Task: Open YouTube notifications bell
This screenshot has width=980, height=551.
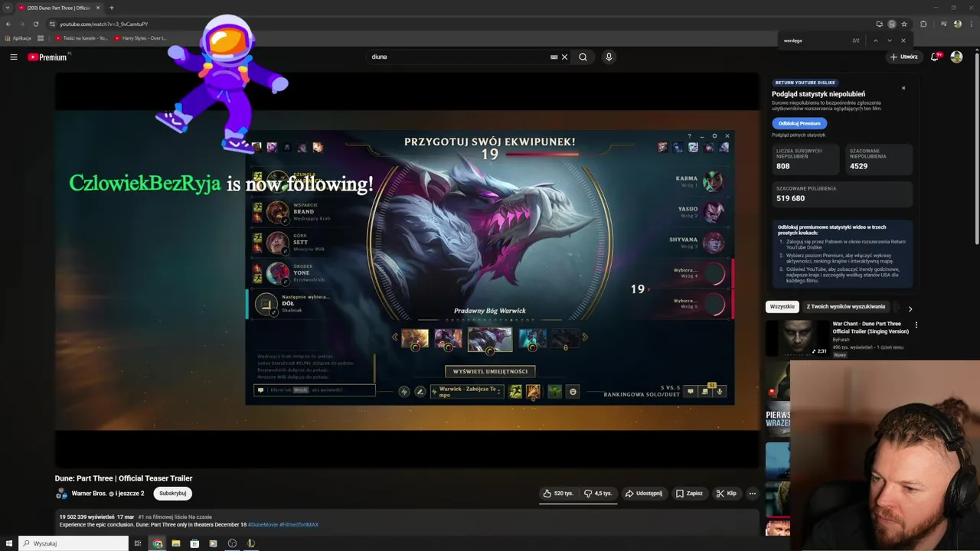Action: (x=935, y=57)
